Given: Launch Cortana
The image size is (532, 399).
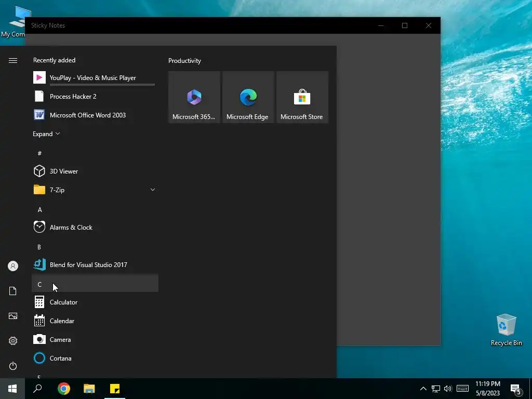Looking at the screenshot, I should pos(95,358).
